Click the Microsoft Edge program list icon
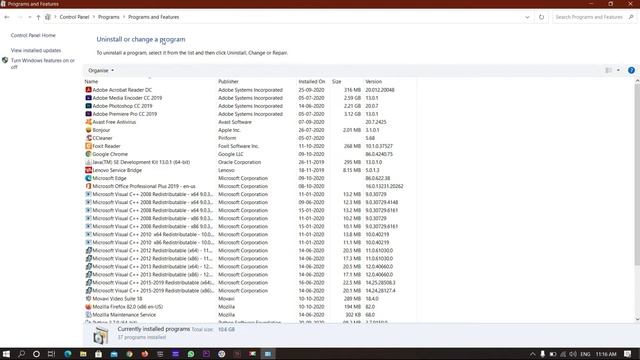 coord(88,178)
